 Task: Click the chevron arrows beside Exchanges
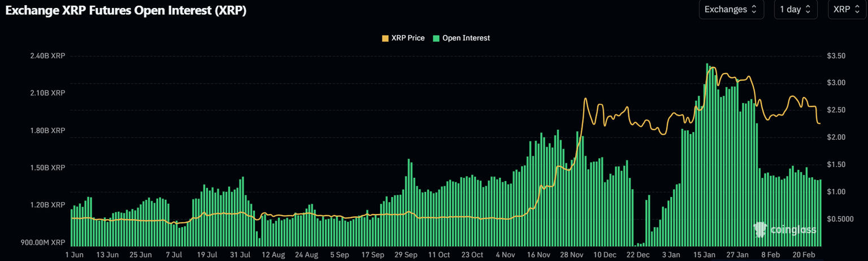tap(753, 10)
